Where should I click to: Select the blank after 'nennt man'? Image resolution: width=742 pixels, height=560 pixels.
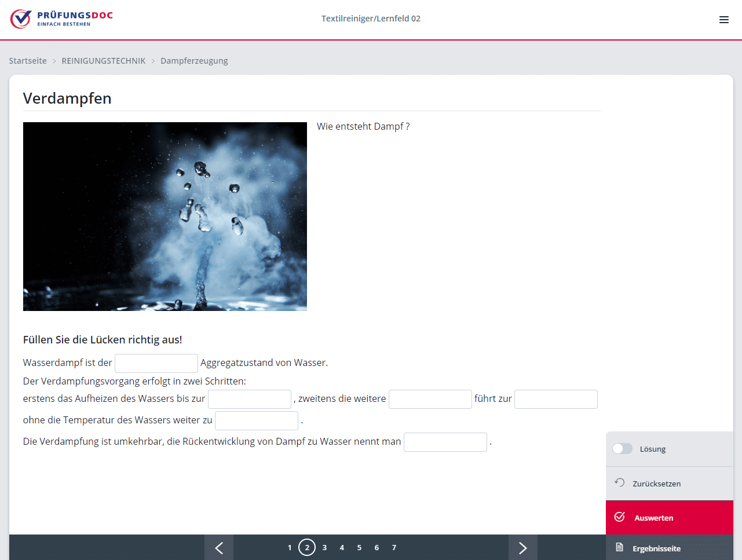445,442
